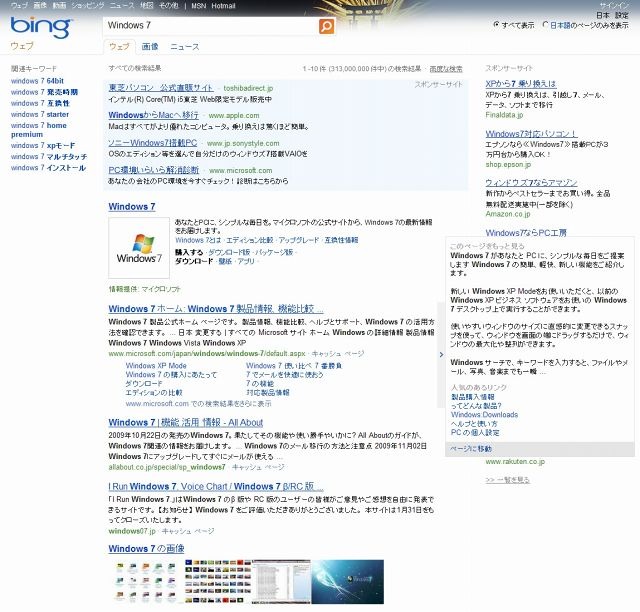Viewport: 640px width, 612px height.
Task: Open the 設定 link
Action: point(622,16)
